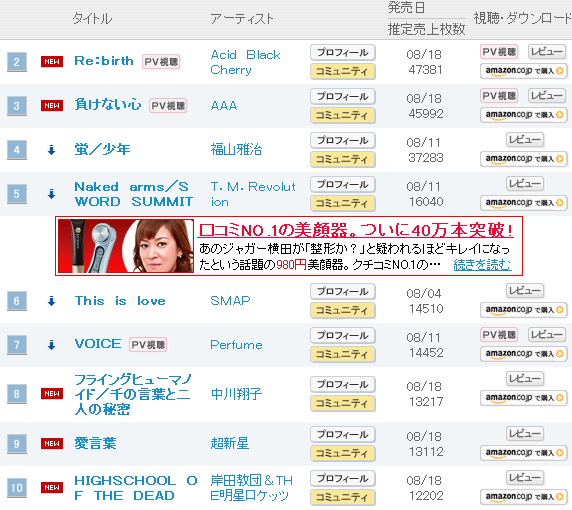Click down arrow icon beside VOICE
This screenshot has height=510, width=572.
coord(51,345)
